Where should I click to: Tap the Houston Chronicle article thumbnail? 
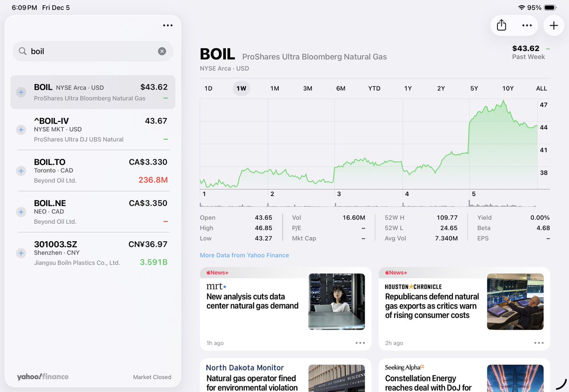(515, 301)
